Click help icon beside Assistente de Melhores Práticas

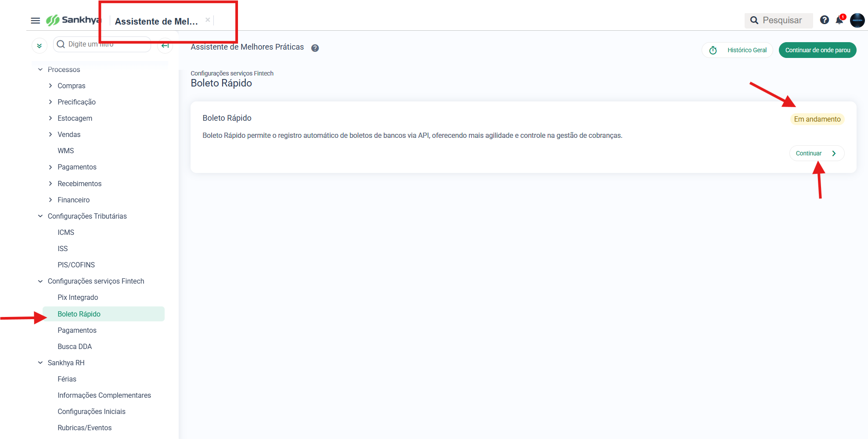tap(315, 48)
